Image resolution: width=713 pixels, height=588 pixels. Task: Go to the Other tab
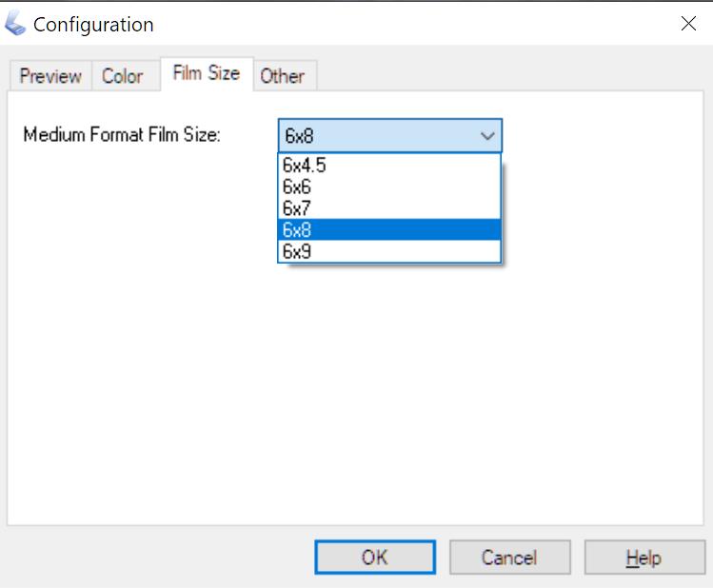[x=283, y=76]
